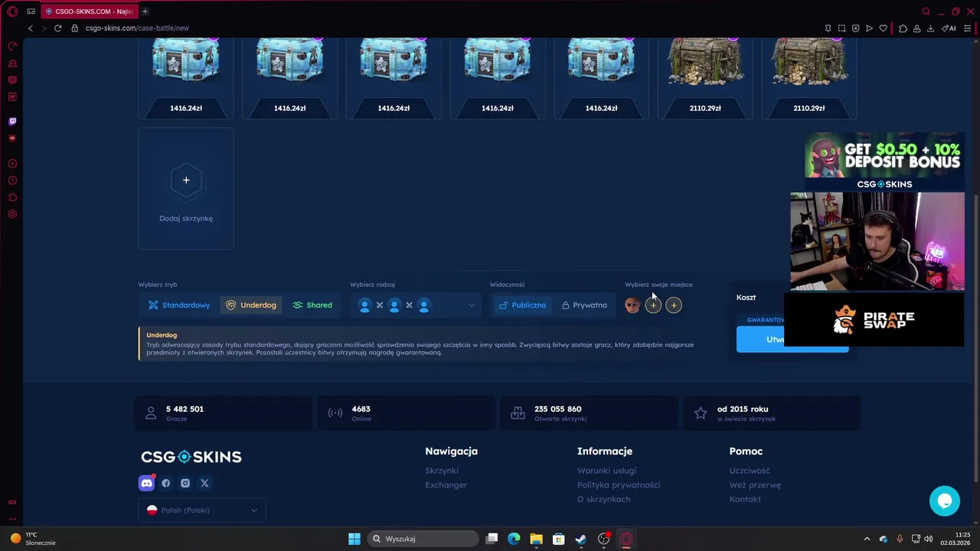Viewport: 980px width, 551px height.
Task: Set visibility to Prywatna
Action: coord(584,305)
